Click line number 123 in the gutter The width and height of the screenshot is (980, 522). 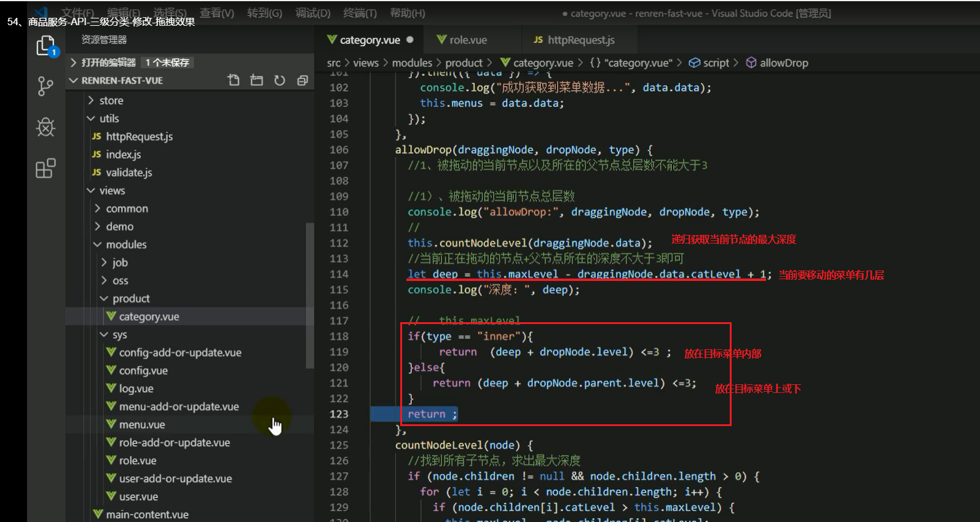(339, 414)
